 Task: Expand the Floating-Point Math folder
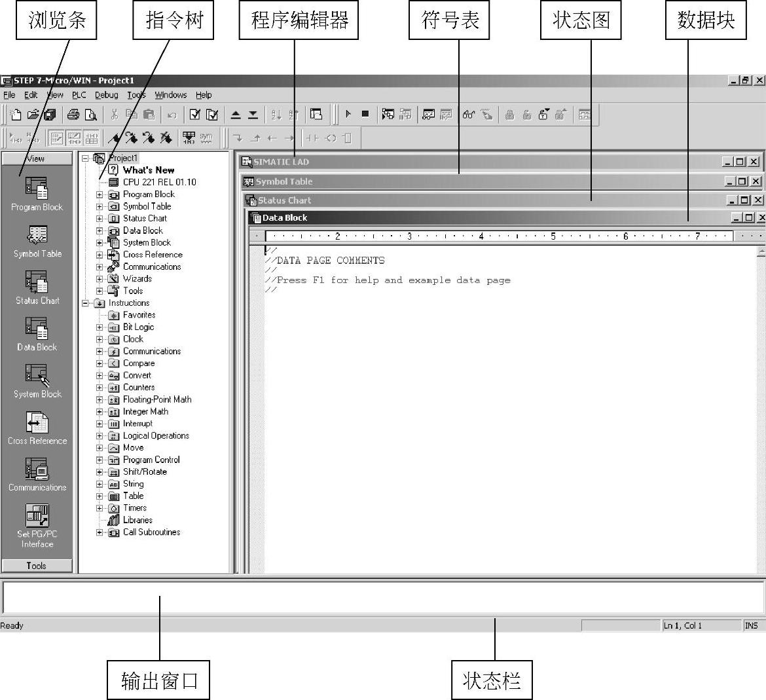100,399
